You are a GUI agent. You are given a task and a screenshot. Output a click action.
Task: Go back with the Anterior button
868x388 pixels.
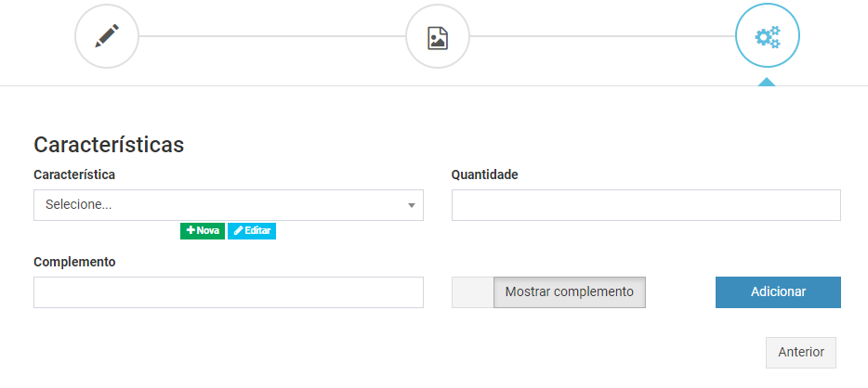point(801,353)
